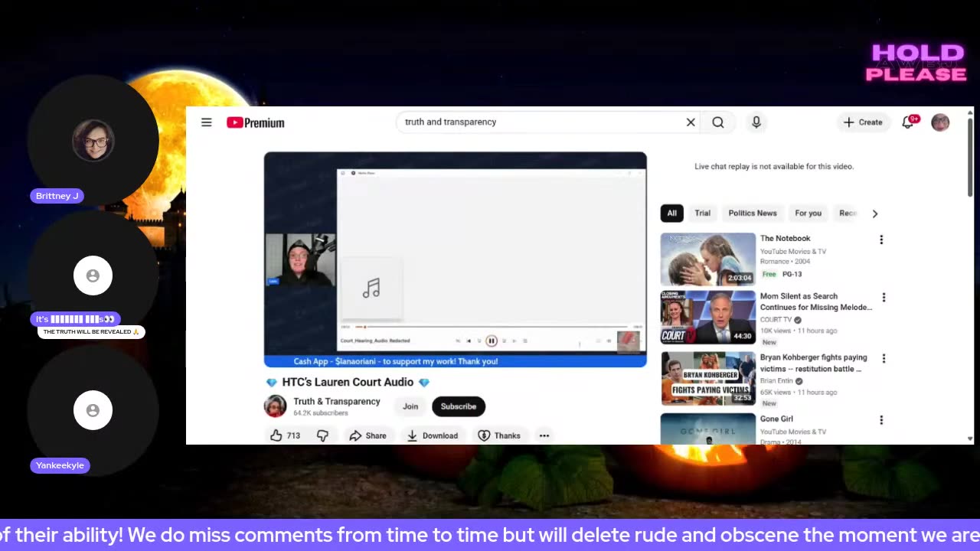Go to the YouTube Premium home logo
980x551 pixels.
point(255,122)
